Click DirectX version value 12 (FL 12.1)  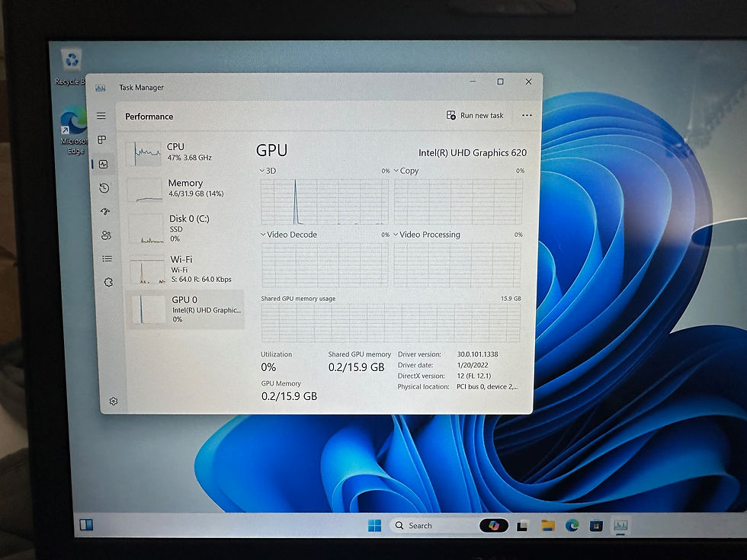(473, 376)
